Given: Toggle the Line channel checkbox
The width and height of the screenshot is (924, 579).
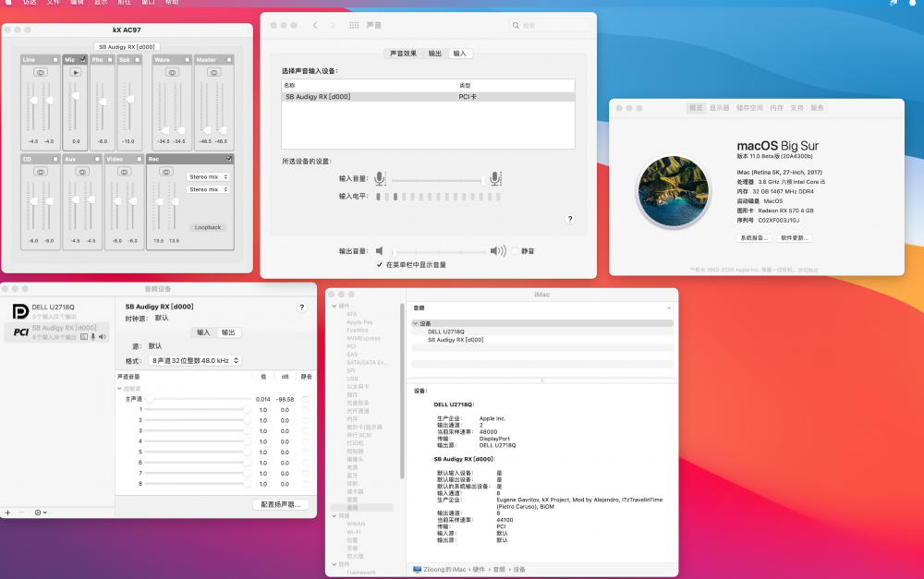Looking at the screenshot, I should (56, 59).
